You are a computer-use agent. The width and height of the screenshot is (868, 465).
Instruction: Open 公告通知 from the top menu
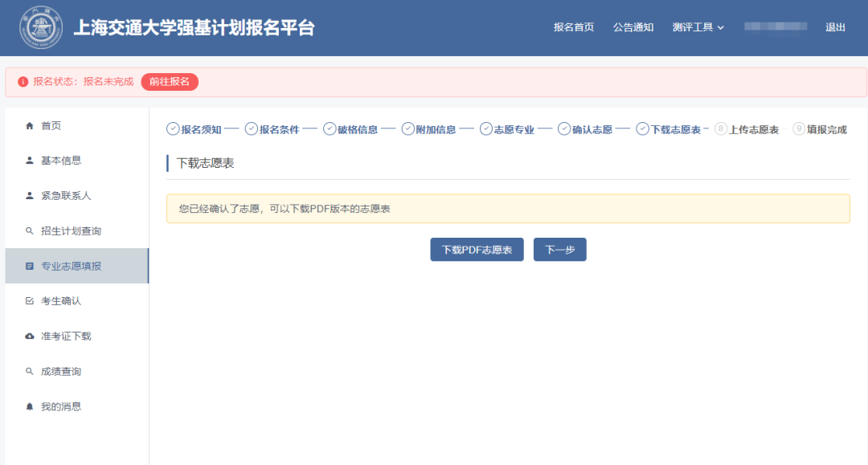pyautogui.click(x=634, y=27)
